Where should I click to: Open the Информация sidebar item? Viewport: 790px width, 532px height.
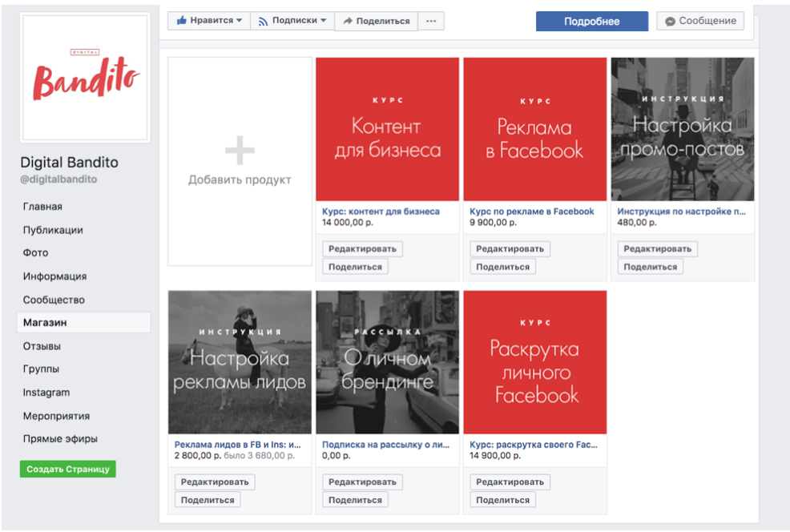pos(55,276)
